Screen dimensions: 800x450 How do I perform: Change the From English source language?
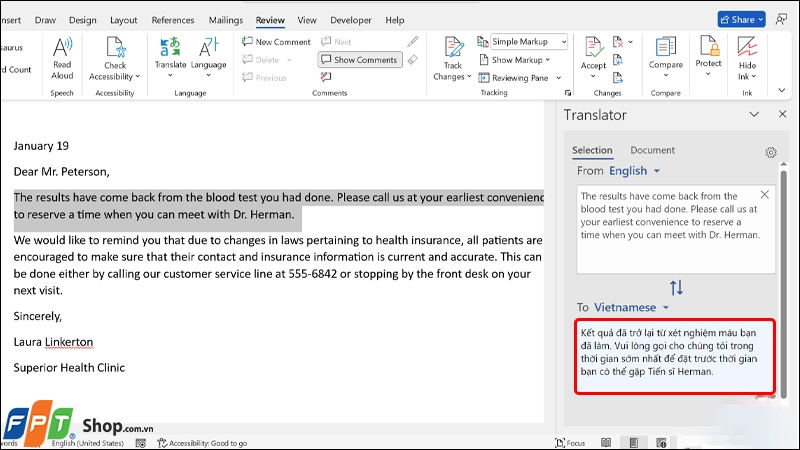pos(634,171)
